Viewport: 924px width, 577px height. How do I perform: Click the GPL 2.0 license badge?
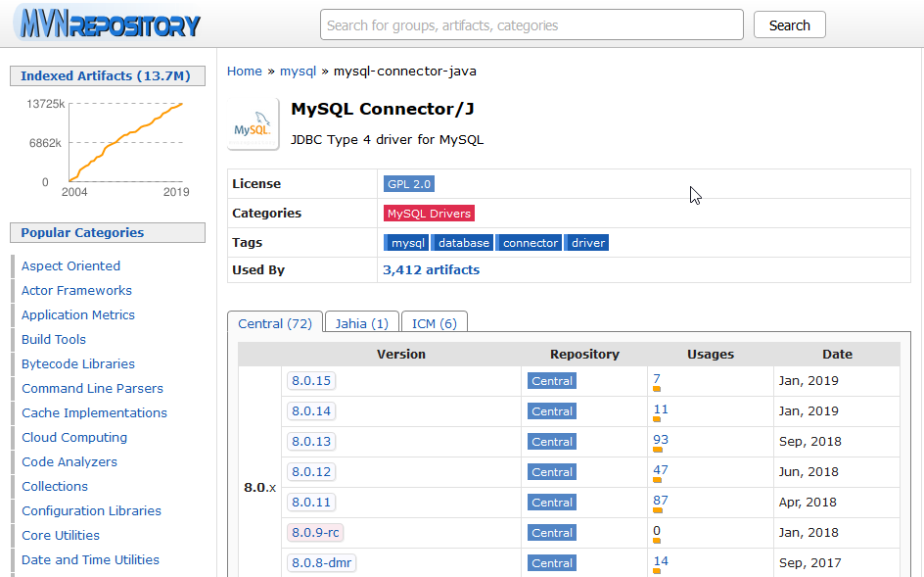coord(409,184)
